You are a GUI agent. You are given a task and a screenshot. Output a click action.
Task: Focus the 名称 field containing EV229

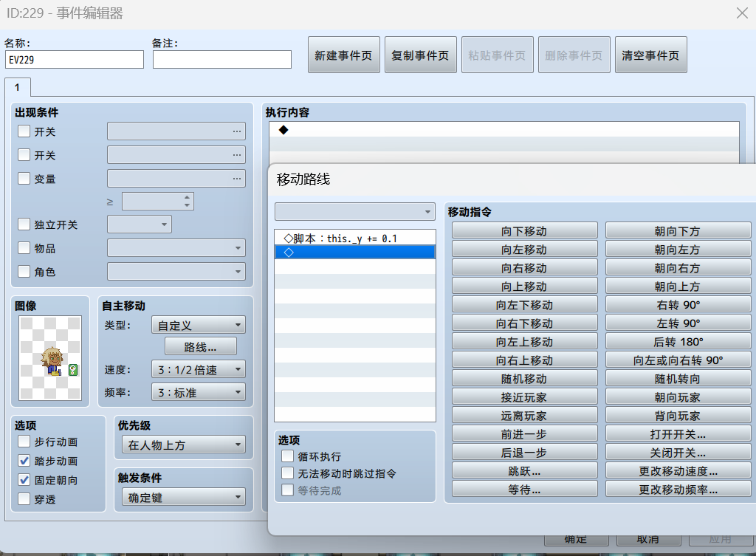click(x=75, y=60)
